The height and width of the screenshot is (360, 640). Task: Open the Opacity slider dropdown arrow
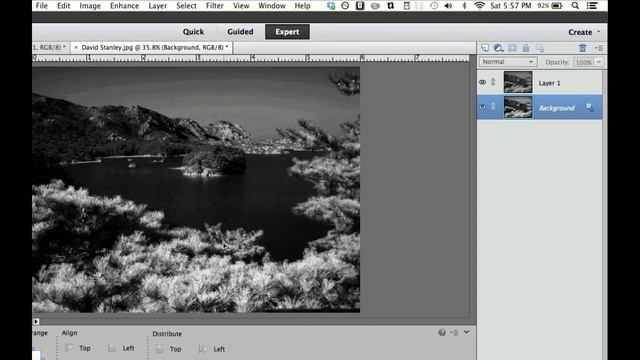coord(599,62)
